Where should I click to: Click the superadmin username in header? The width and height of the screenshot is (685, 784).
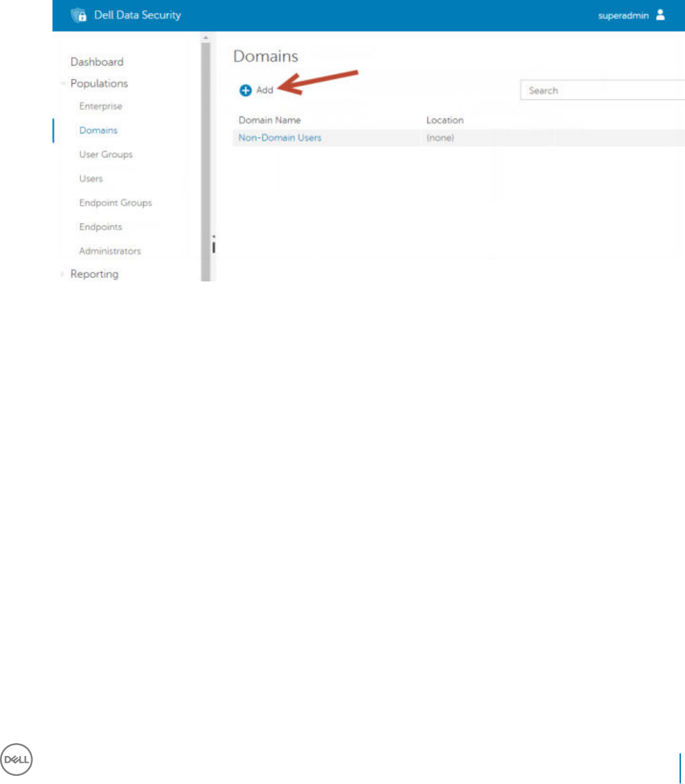tap(623, 16)
